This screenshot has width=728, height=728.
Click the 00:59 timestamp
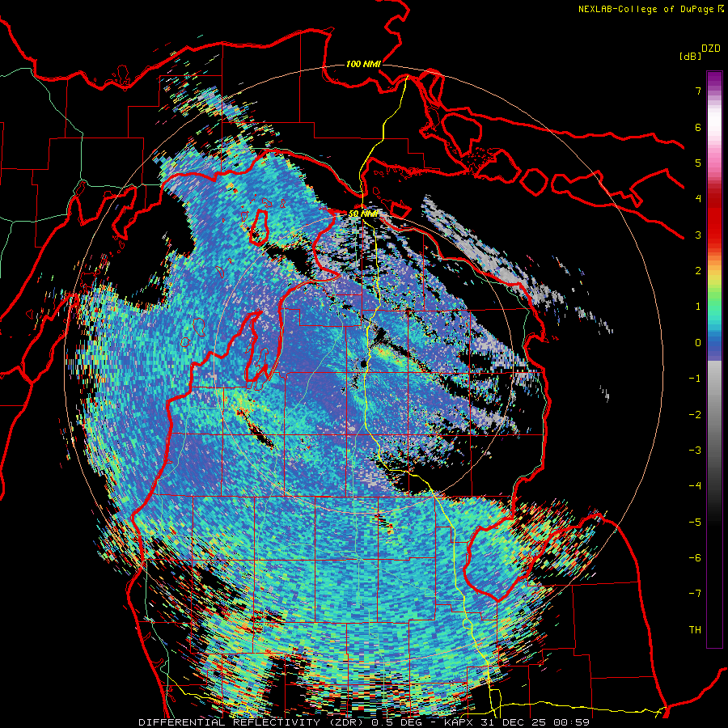[x=573, y=722]
